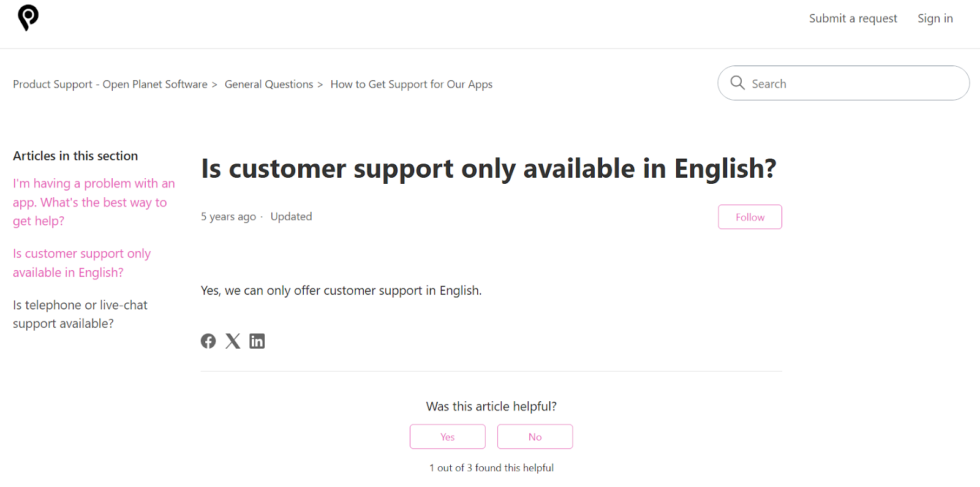Click the Articles in this section header
The width and height of the screenshot is (980, 487).
pos(75,156)
